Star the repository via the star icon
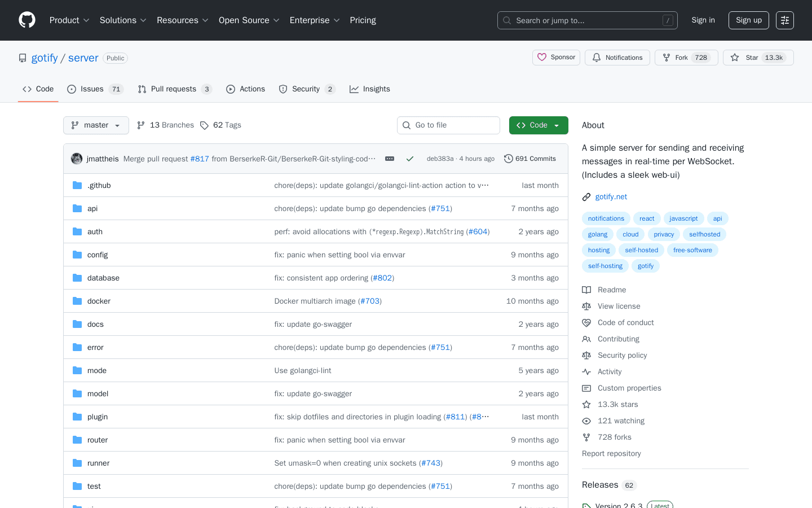Screen dimensions: 812x508 click(x=734, y=57)
